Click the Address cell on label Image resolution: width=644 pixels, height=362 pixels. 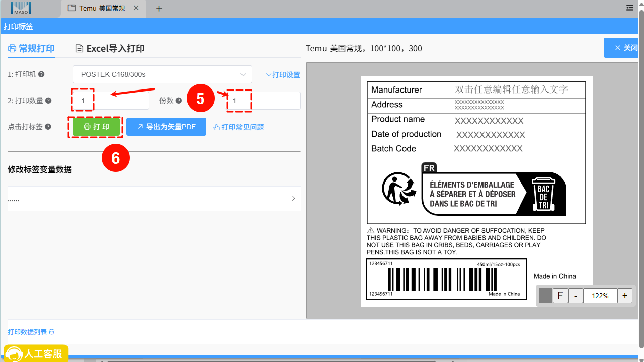(407, 105)
